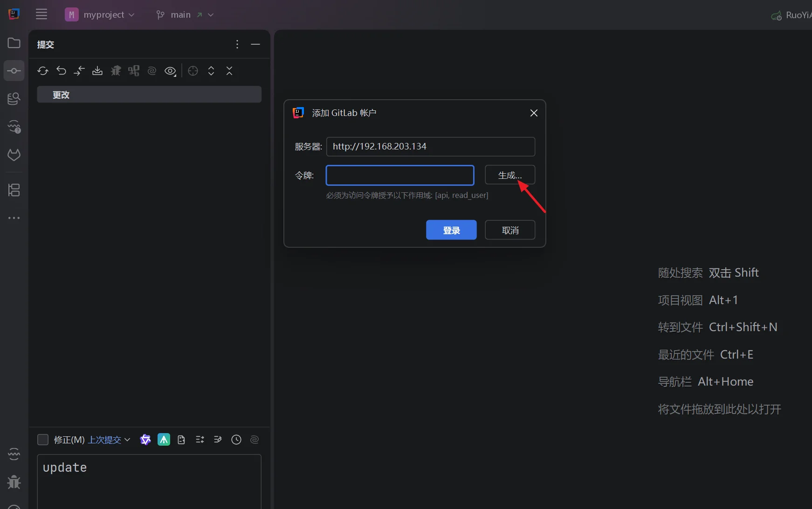Click the 取消 cancel button
Viewport: 812px width, 509px height.
click(x=510, y=230)
